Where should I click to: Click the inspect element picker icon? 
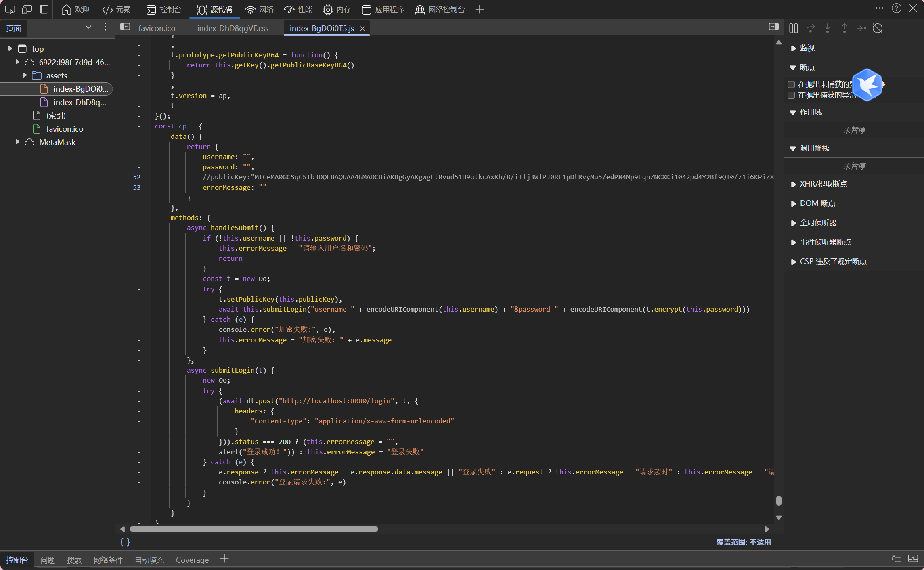coord(10,9)
